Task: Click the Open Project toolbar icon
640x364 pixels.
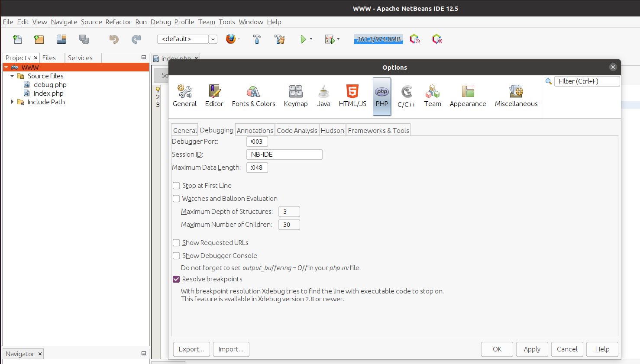Action: [x=61, y=39]
